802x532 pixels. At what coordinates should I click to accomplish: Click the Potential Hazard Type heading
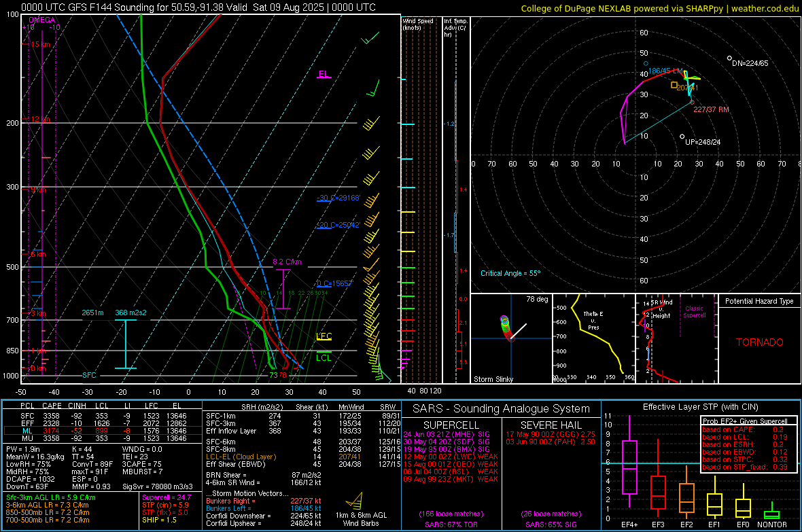759,301
